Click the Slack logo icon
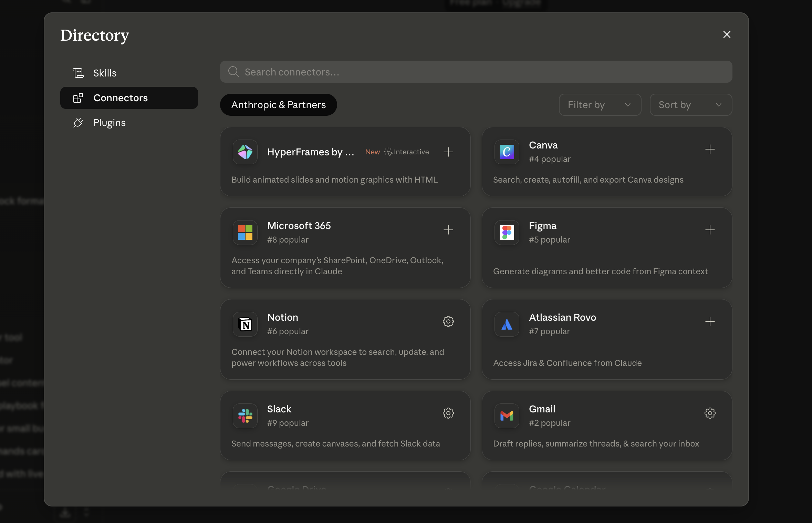Screen dimensions: 812x523 [245, 416]
